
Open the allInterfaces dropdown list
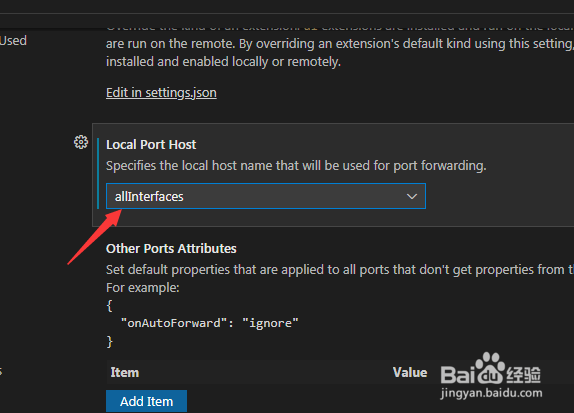[x=266, y=196]
